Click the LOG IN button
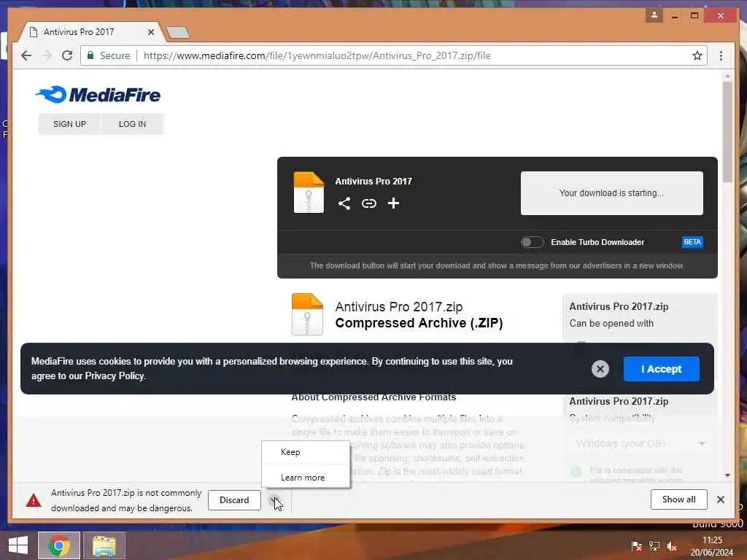The width and height of the screenshot is (747, 560). tap(132, 124)
